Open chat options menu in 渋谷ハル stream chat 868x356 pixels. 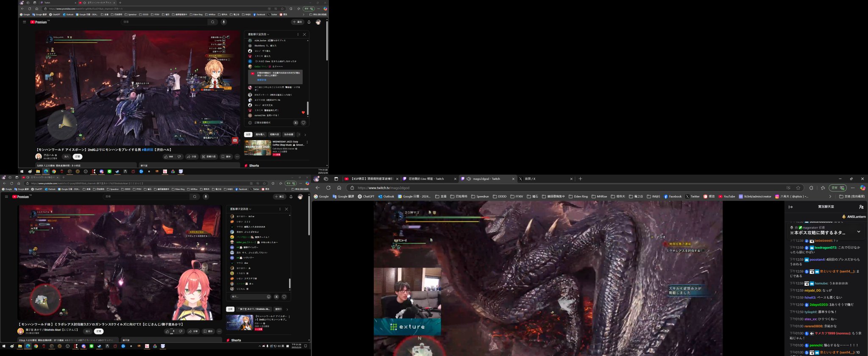pyautogui.click(x=298, y=34)
